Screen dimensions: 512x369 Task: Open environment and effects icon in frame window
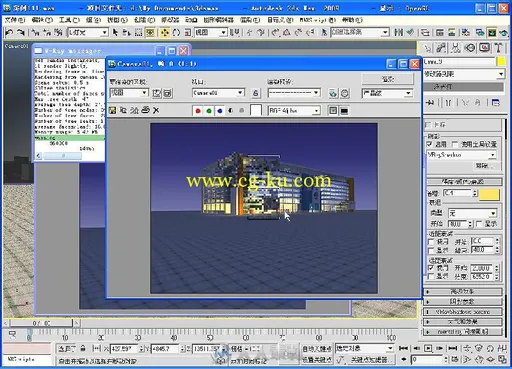pos(345,93)
